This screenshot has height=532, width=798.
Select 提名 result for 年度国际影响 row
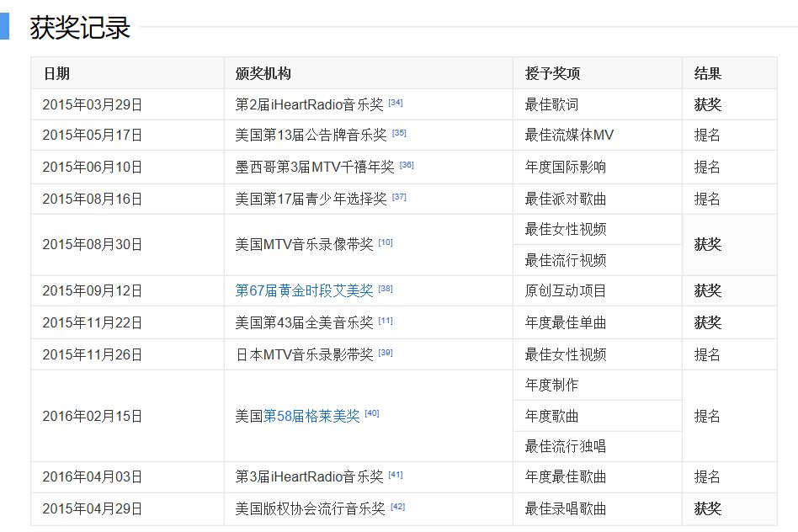pos(707,167)
